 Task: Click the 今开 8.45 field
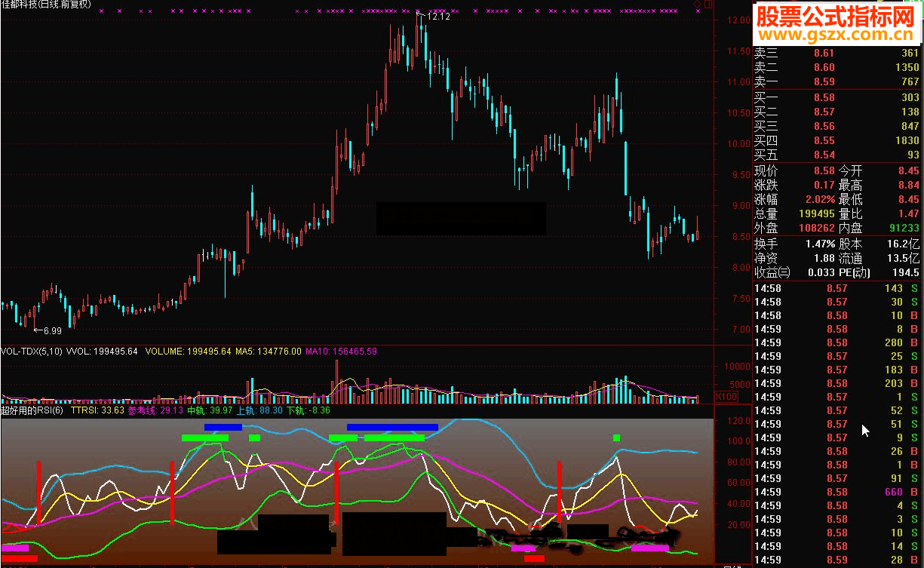pyautogui.click(x=880, y=171)
